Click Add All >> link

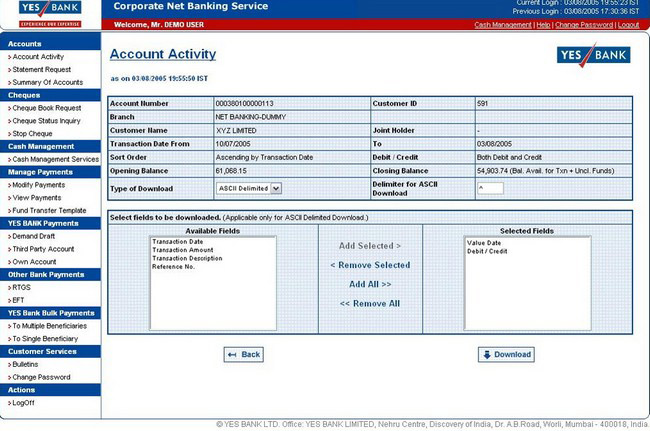point(370,284)
